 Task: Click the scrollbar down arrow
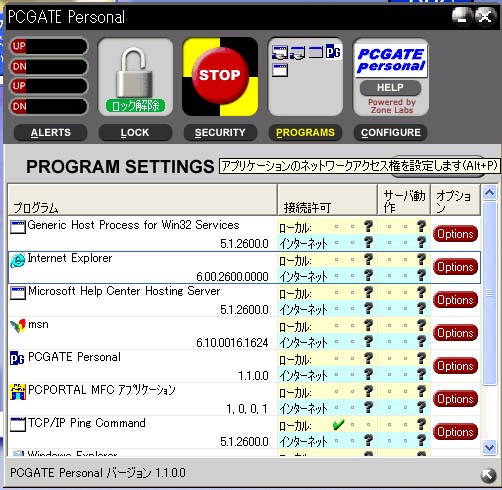pos(489,447)
